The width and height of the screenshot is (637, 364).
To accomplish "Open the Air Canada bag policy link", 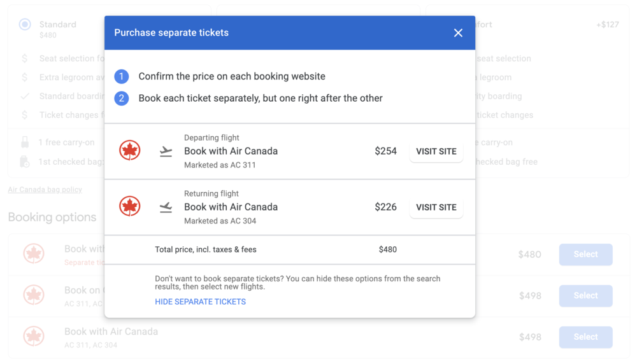I will point(45,190).
